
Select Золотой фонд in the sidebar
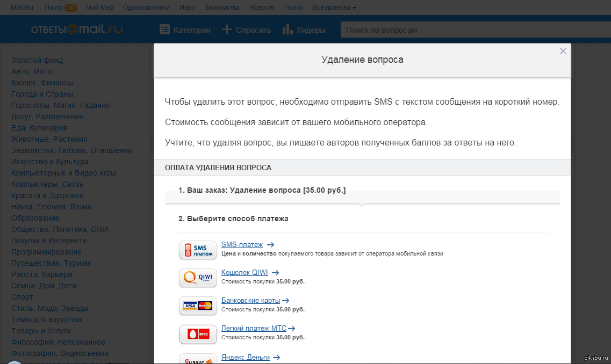(x=37, y=60)
